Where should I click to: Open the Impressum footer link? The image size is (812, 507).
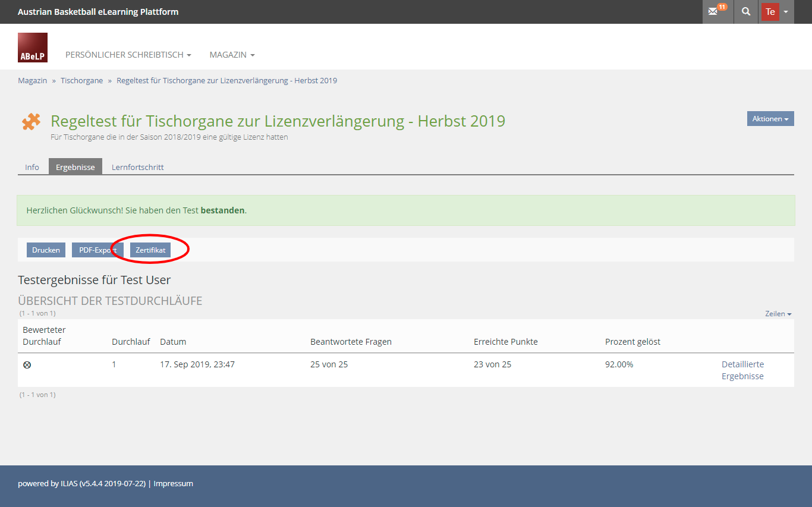click(173, 483)
